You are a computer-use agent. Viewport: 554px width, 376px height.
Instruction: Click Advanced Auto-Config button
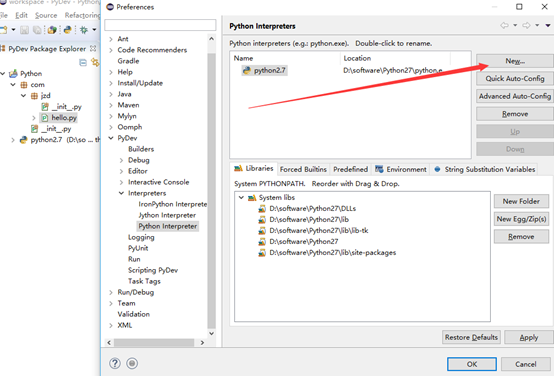[514, 96]
